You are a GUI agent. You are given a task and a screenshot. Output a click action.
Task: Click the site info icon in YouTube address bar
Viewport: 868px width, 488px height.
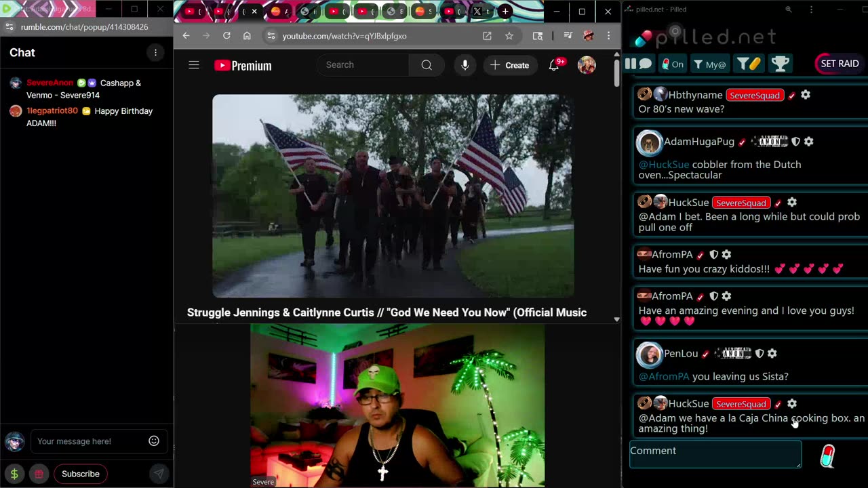point(271,36)
